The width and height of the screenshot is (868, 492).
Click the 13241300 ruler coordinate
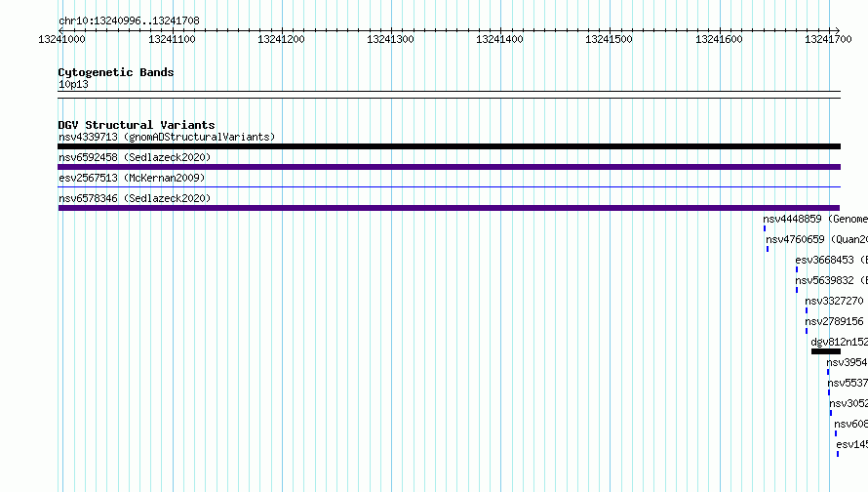tap(390, 39)
